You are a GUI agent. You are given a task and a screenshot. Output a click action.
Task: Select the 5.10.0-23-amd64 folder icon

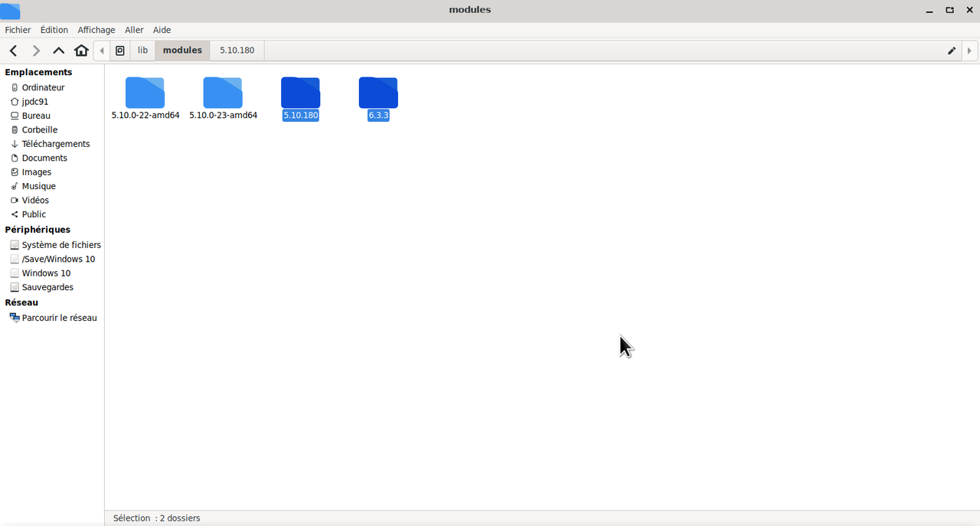(223, 93)
